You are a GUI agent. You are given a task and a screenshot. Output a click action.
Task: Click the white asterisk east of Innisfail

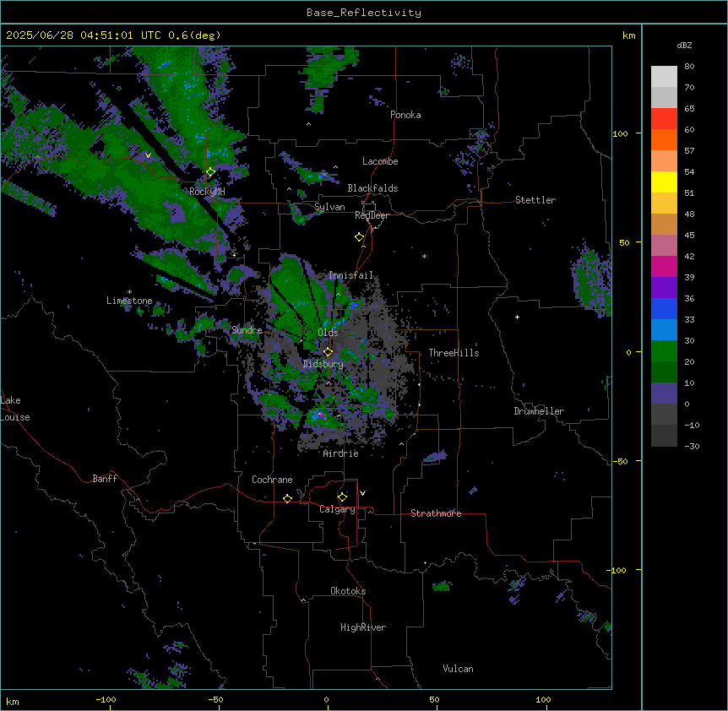pos(424,257)
